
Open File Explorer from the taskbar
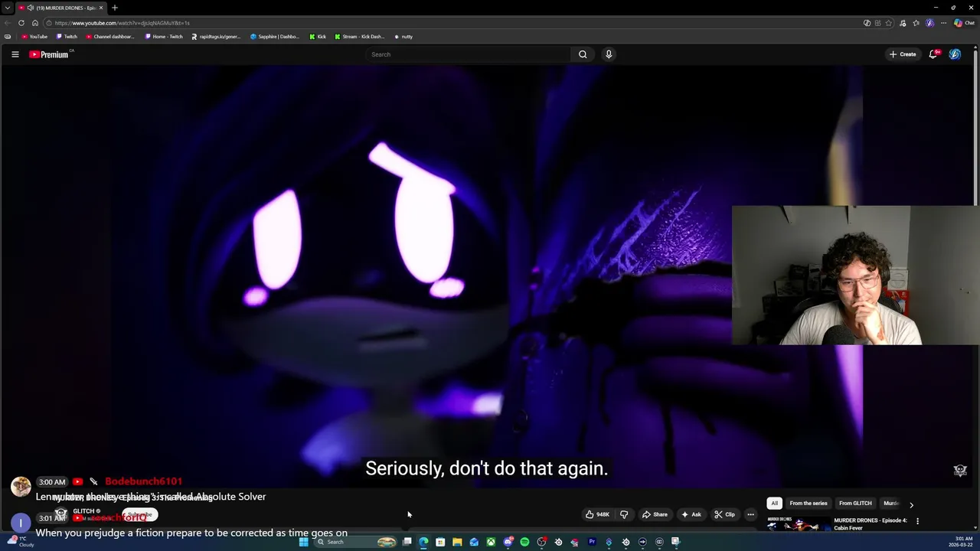click(457, 542)
